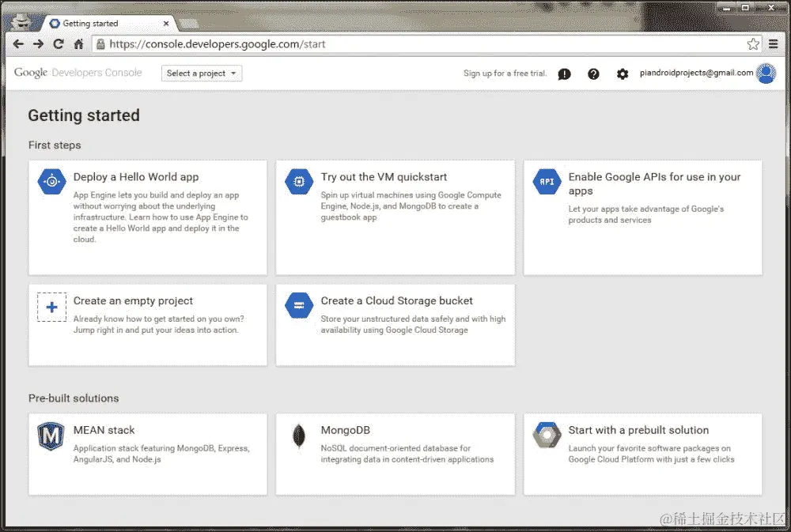Click 'Application stack featuring MongoDB' text
The height and width of the screenshot is (532, 791).
tap(161, 454)
